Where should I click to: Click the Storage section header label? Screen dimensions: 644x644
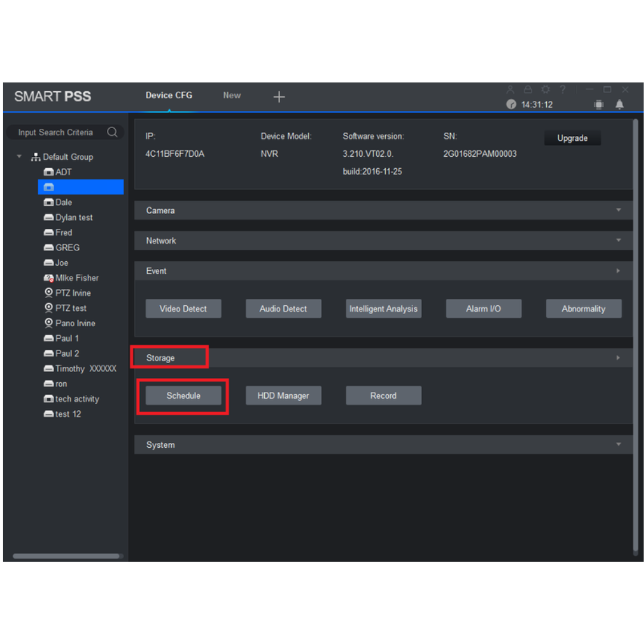pyautogui.click(x=160, y=358)
